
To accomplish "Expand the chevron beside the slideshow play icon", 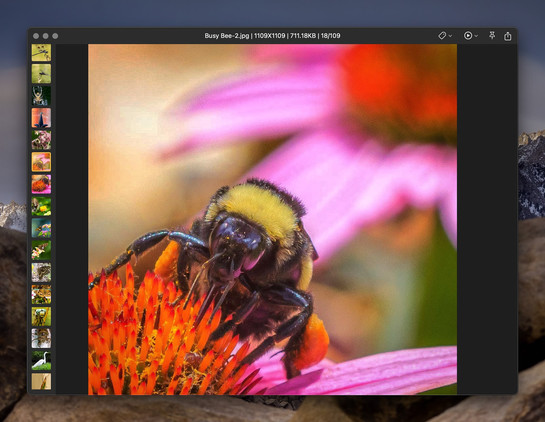I will [x=476, y=36].
